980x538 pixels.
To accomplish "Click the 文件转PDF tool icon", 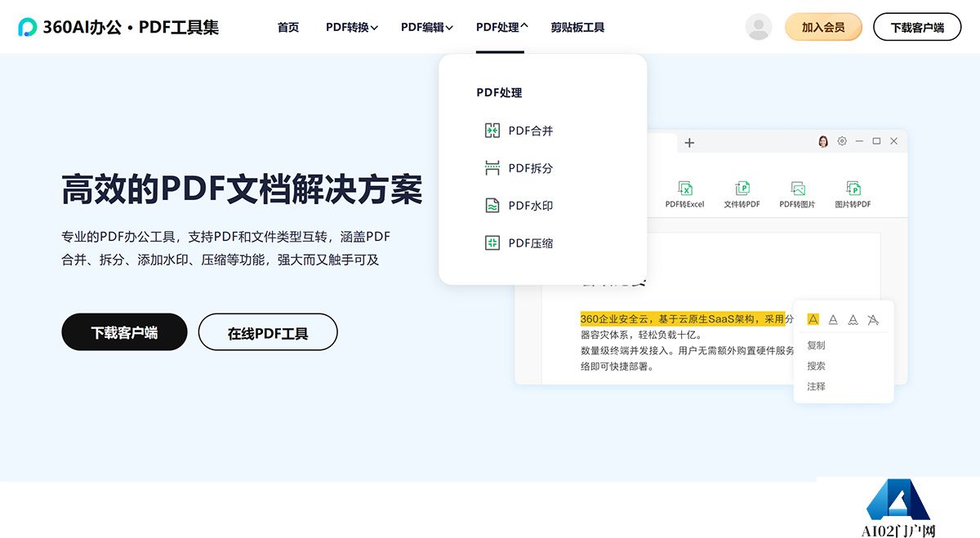I will (742, 189).
